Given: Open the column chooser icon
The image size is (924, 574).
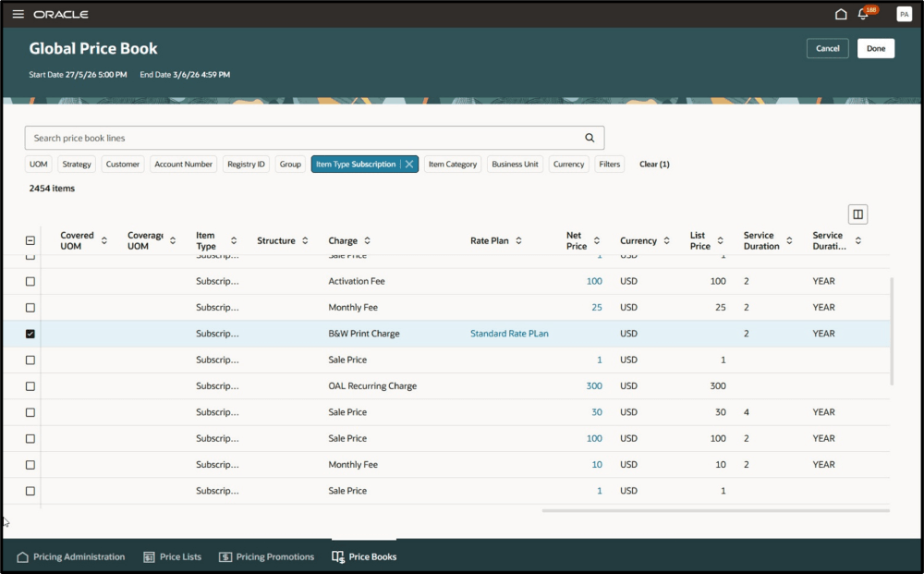Looking at the screenshot, I should coord(858,214).
